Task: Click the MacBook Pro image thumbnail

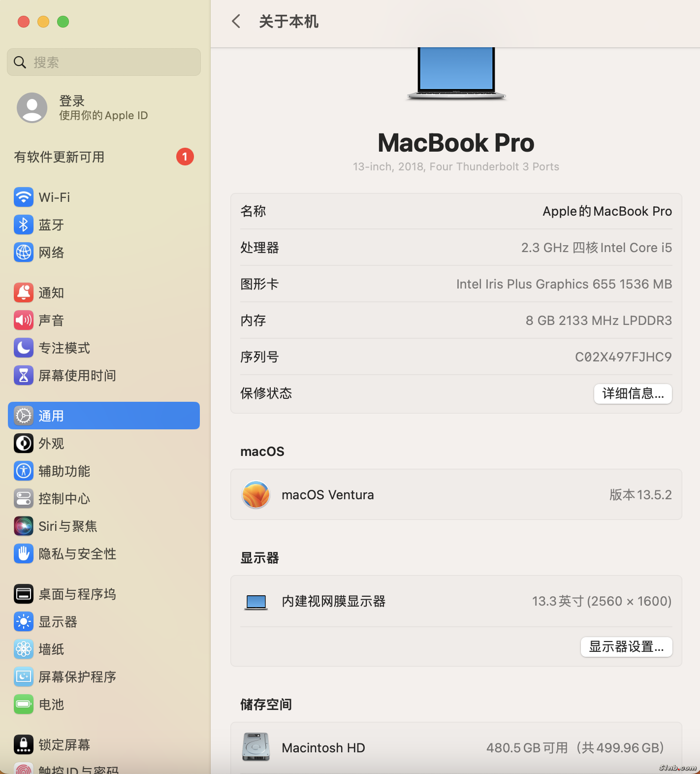Action: [456, 74]
